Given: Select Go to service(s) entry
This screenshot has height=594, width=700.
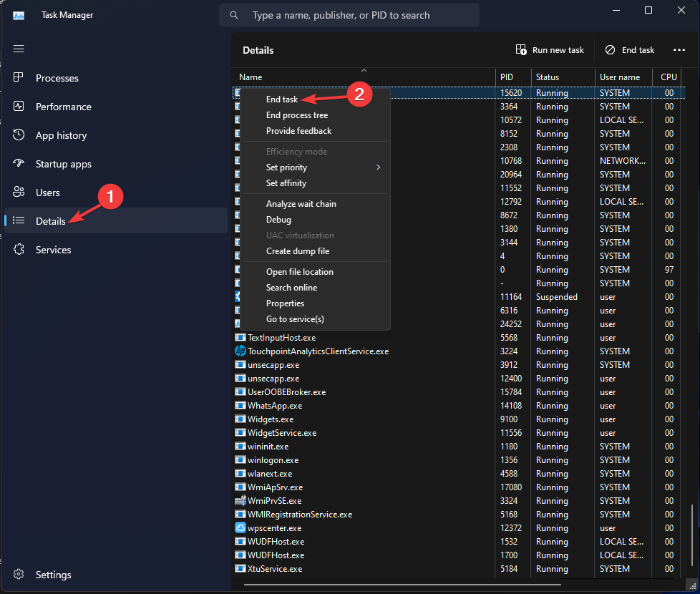Looking at the screenshot, I should coord(295,319).
